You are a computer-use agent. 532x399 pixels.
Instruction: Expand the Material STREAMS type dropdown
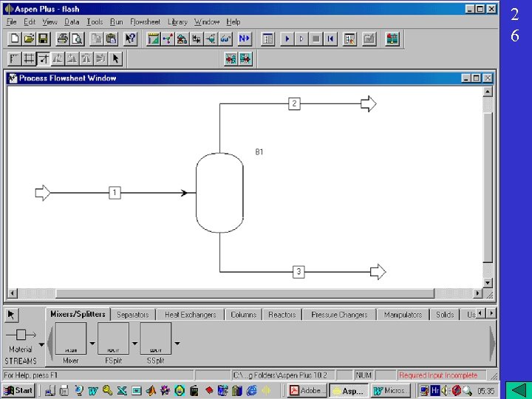coord(41,345)
